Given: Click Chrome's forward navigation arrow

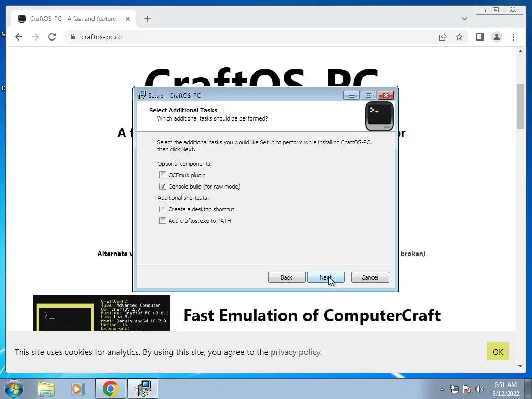Looking at the screenshot, I should 35,37.
